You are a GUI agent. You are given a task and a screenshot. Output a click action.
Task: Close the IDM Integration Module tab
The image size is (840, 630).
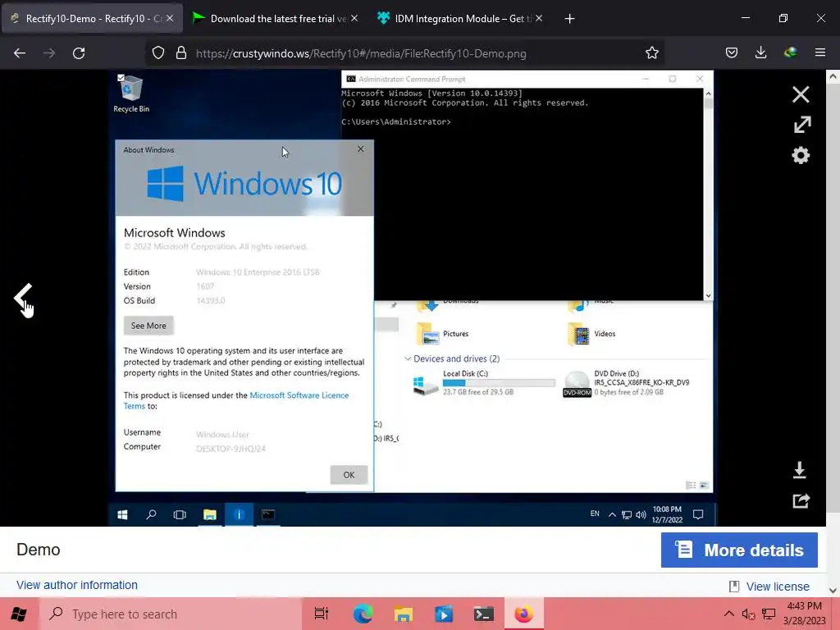[x=539, y=19]
